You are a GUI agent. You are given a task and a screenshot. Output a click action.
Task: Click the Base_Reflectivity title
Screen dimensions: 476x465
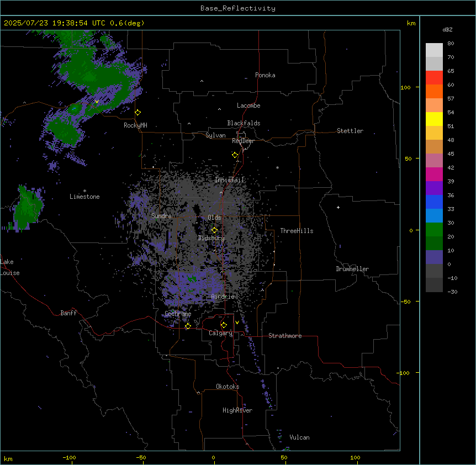[x=237, y=8]
